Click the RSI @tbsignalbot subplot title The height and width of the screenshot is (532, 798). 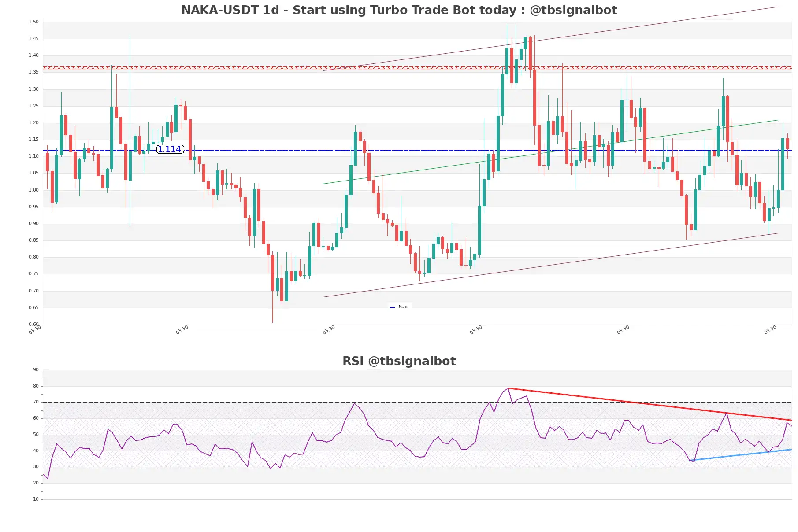click(399, 361)
